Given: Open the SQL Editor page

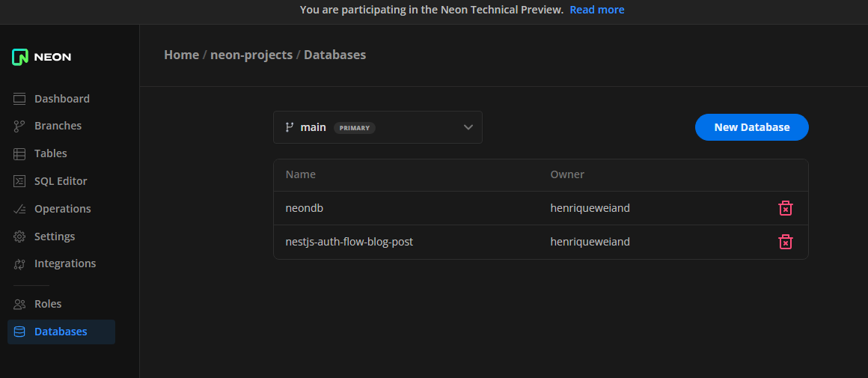Looking at the screenshot, I should coord(61,181).
